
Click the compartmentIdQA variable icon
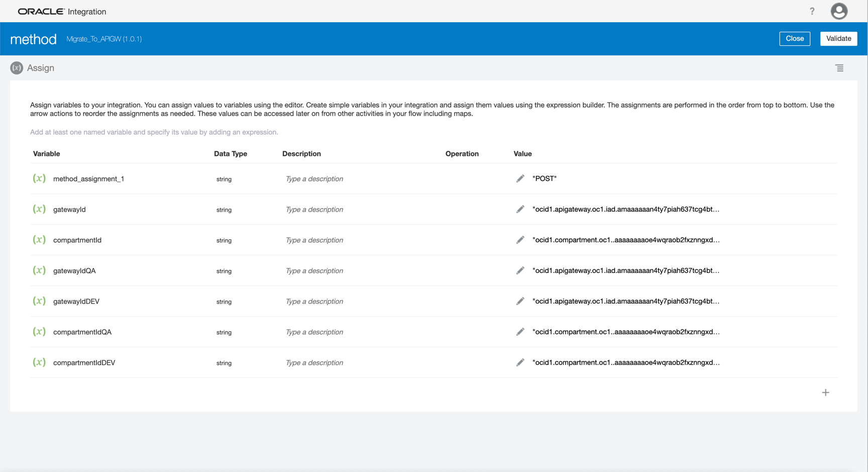click(x=39, y=332)
